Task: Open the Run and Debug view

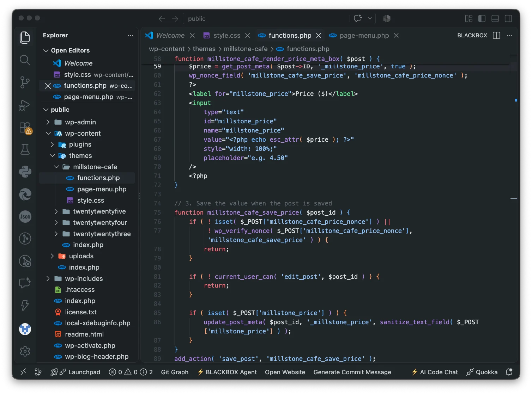Action: [x=25, y=105]
